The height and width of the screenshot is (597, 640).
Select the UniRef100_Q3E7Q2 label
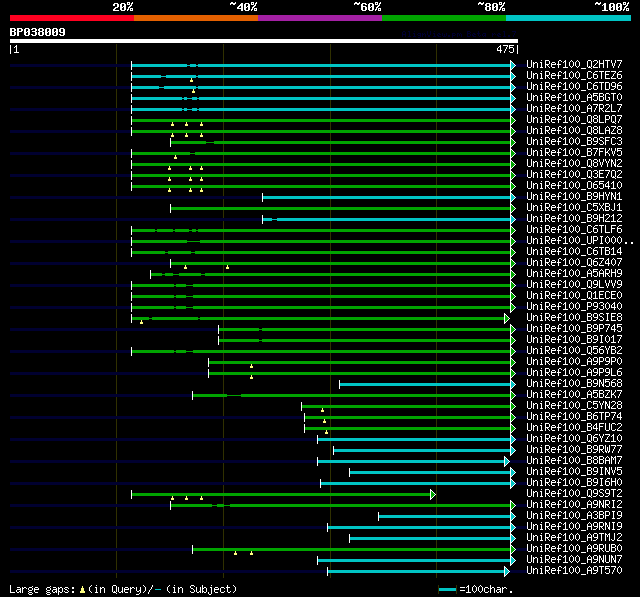[x=574, y=175]
